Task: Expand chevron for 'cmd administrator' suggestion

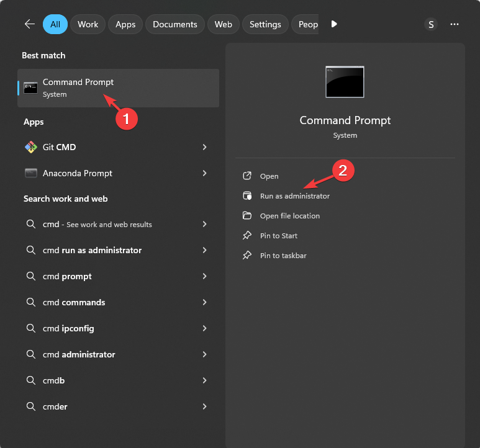Action: 204,354
